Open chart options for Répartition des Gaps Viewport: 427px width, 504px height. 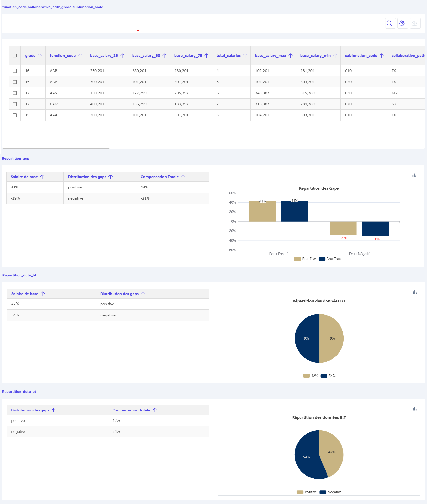414,175
